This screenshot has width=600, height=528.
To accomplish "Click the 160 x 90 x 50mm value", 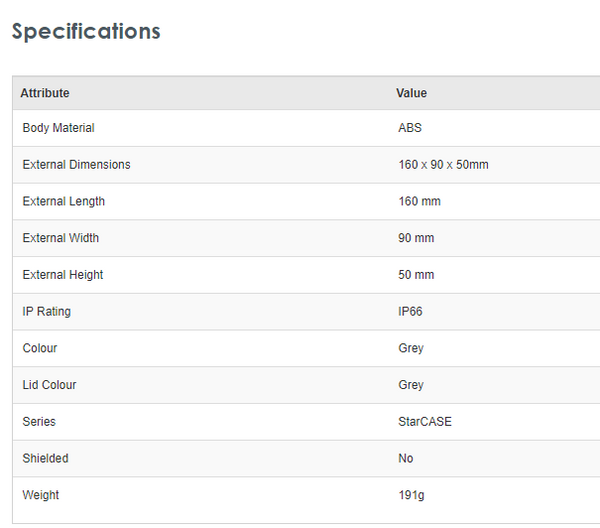I will pyautogui.click(x=443, y=165).
